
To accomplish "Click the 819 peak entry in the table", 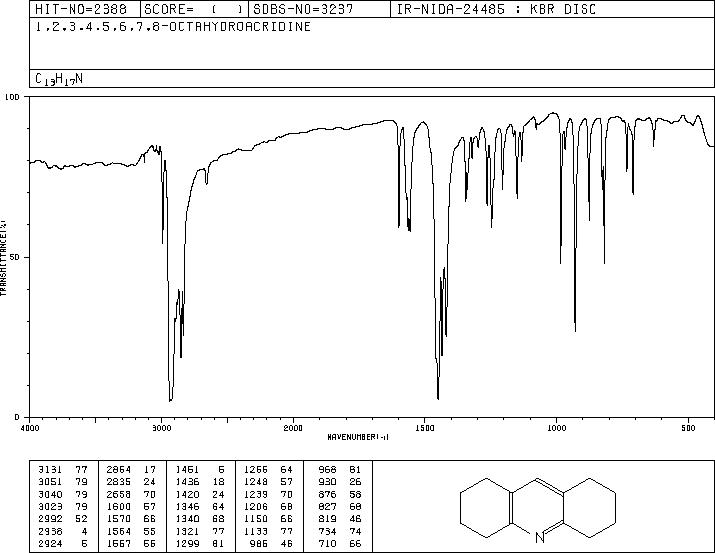I will 340,519.
